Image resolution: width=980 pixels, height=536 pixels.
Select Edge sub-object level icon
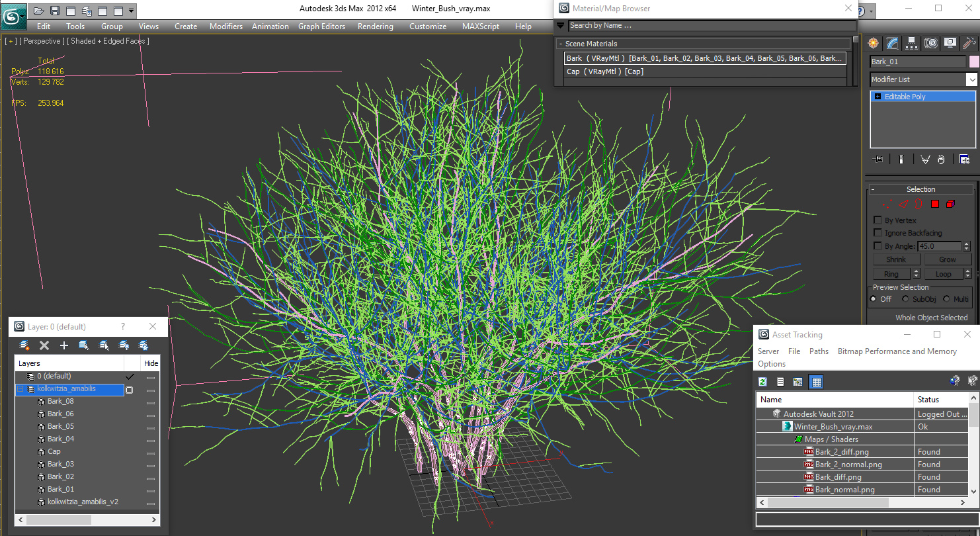[x=903, y=204]
